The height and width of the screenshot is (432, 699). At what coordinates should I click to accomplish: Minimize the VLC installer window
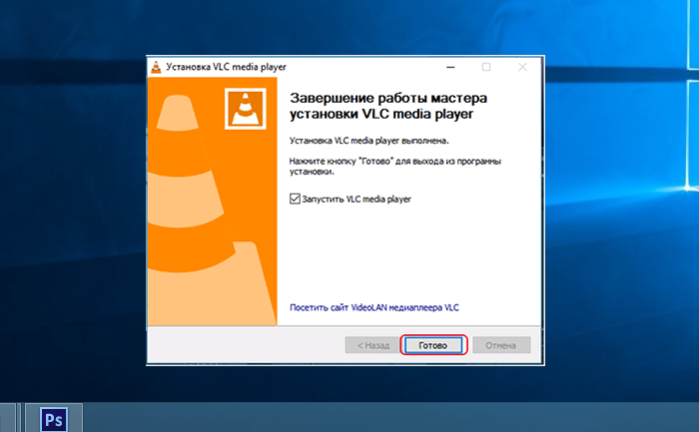coord(451,67)
